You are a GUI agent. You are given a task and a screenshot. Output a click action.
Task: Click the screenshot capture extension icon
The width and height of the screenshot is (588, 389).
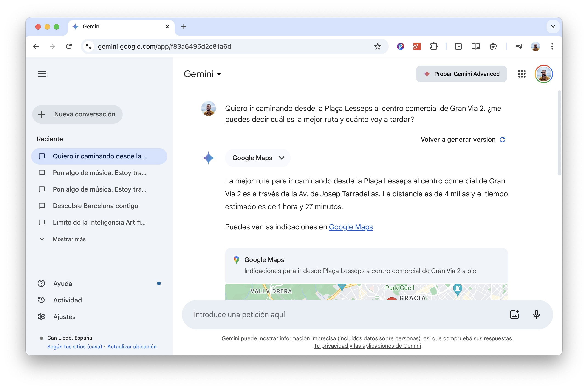point(493,46)
